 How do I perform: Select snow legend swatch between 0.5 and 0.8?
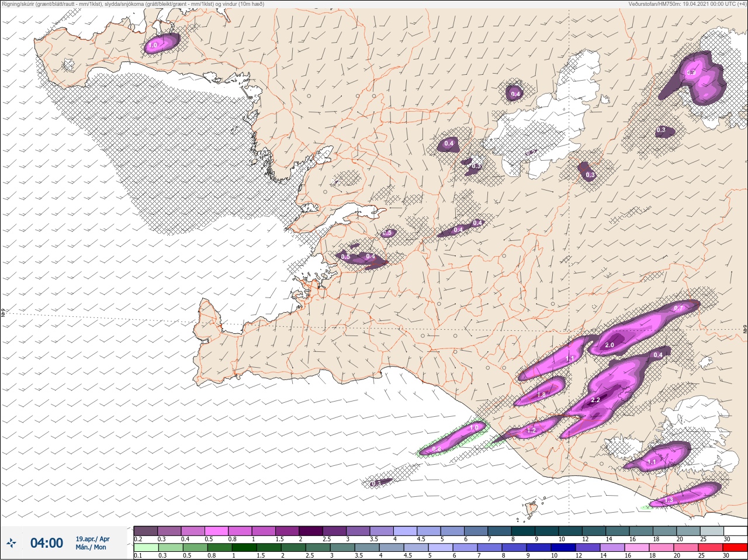coord(217,531)
